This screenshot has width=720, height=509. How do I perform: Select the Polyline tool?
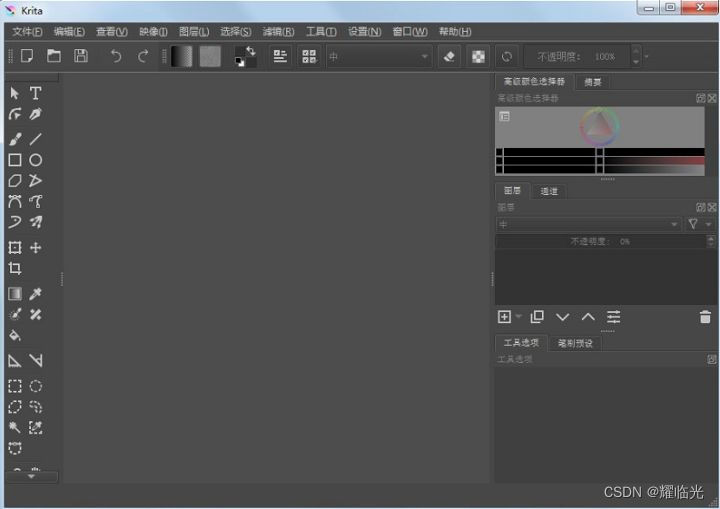[x=35, y=181]
